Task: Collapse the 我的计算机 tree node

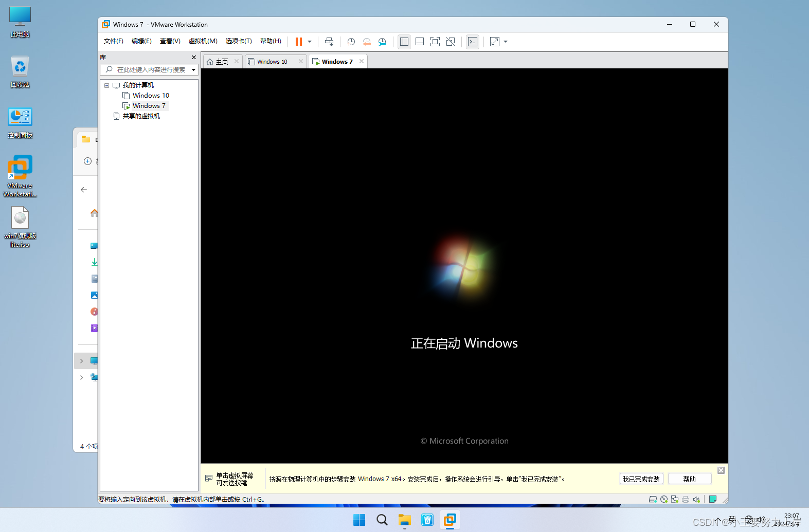Action: coord(107,85)
